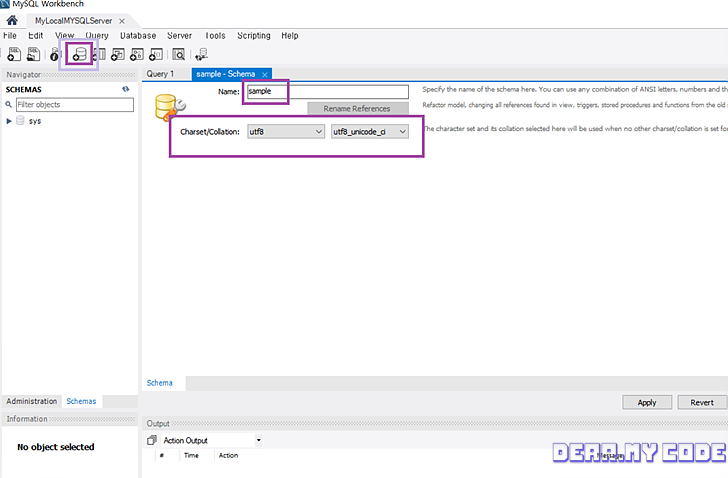Select the bottom Schema tab
This screenshot has height=478, width=728.
point(160,383)
